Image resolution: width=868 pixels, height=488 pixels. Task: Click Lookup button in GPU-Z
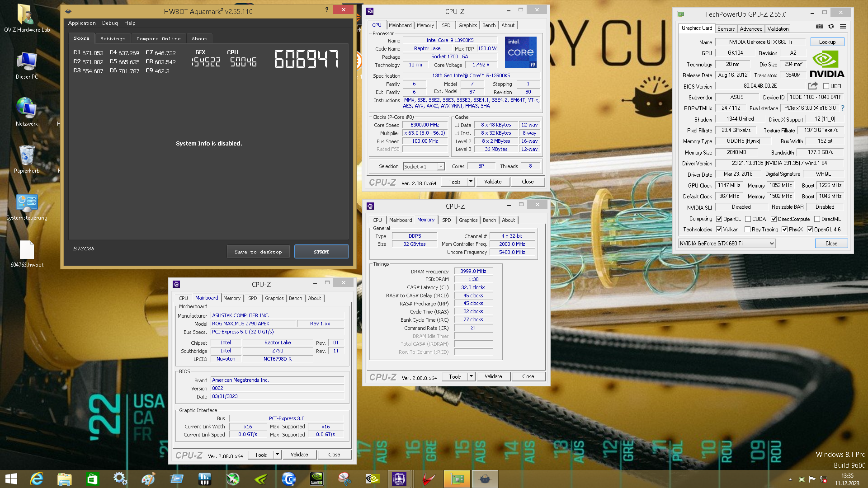827,42
